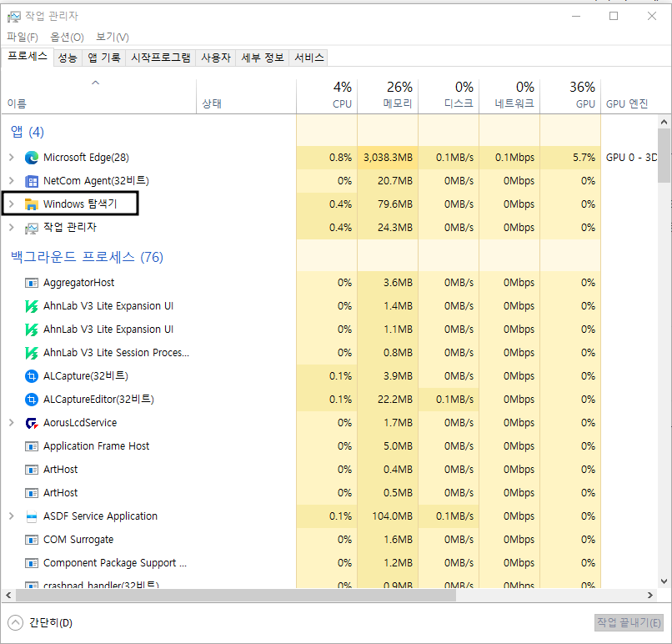Screen dimensions: 672x644
Task: Select the 프로세스 tab
Action: click(x=28, y=57)
